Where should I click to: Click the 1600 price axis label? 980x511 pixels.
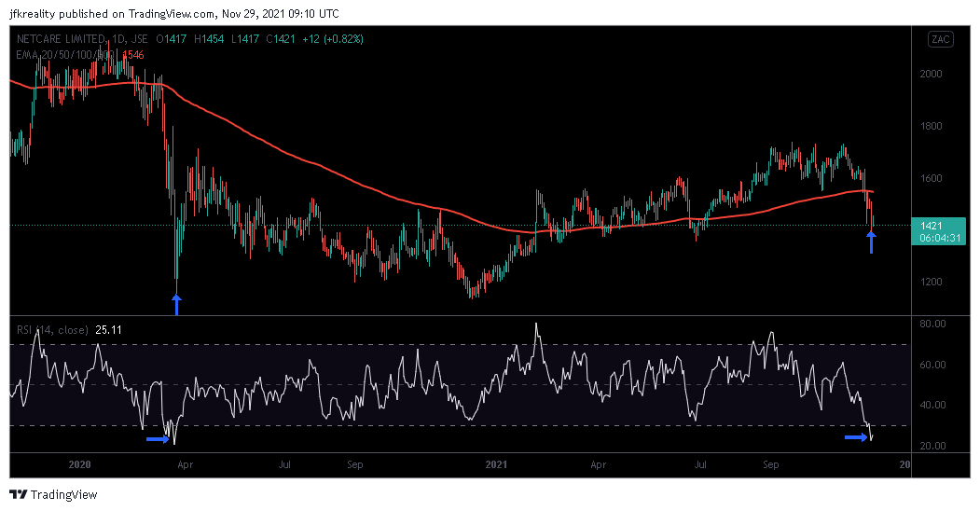click(x=931, y=178)
